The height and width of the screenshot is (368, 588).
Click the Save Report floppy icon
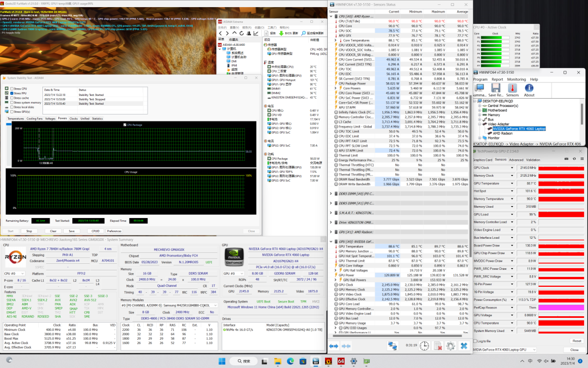click(x=495, y=89)
